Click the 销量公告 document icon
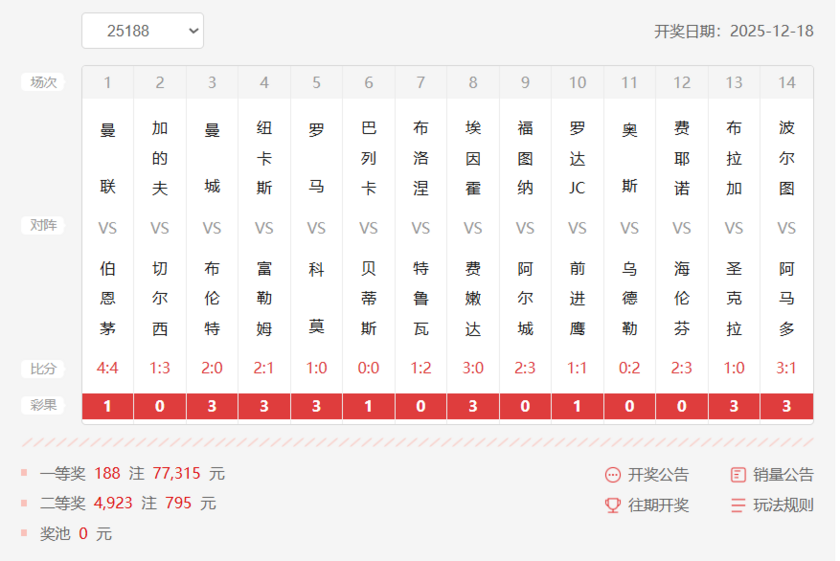Screen dimensions: 840x561 [x=738, y=475]
